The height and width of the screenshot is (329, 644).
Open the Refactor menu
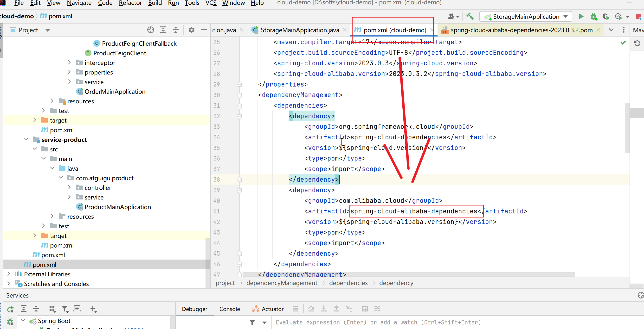tap(130, 3)
